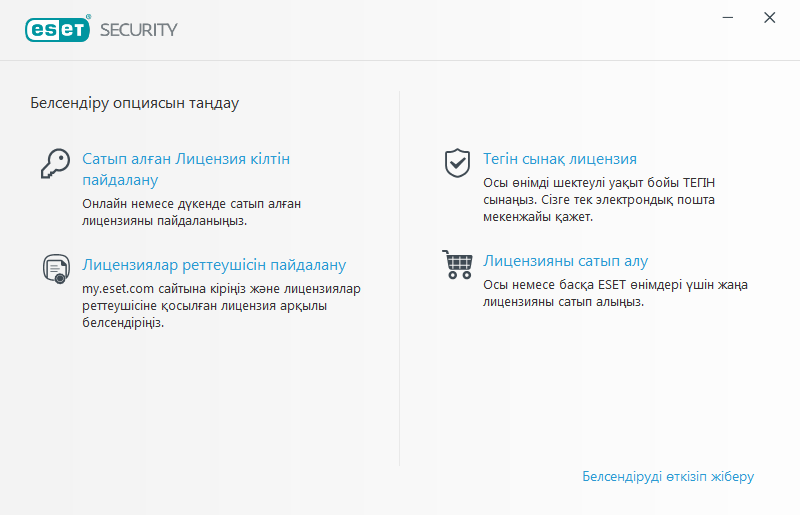This screenshot has height=515, width=800.
Task: Click the shopping cart purchase icon
Action: pyautogui.click(x=457, y=264)
